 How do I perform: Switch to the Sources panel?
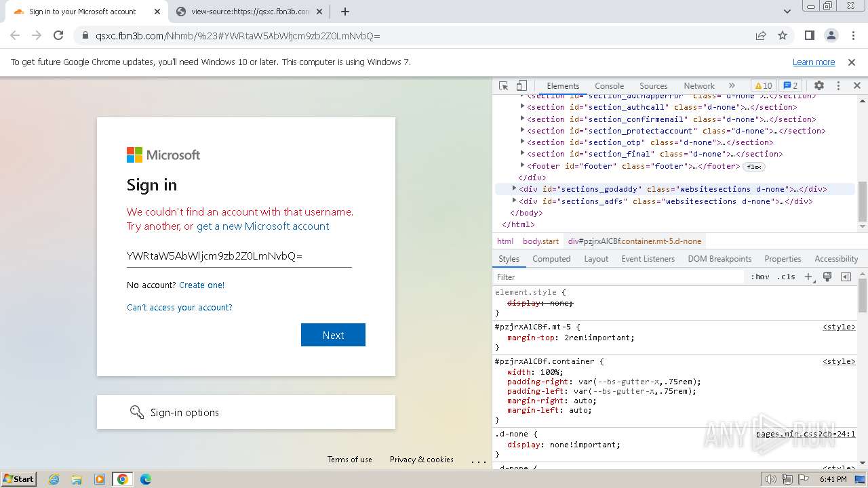tap(654, 86)
